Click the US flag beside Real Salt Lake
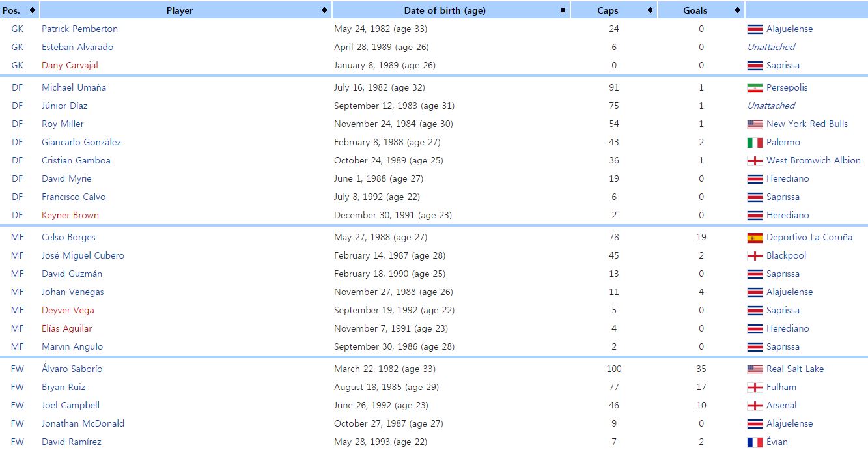 click(755, 369)
